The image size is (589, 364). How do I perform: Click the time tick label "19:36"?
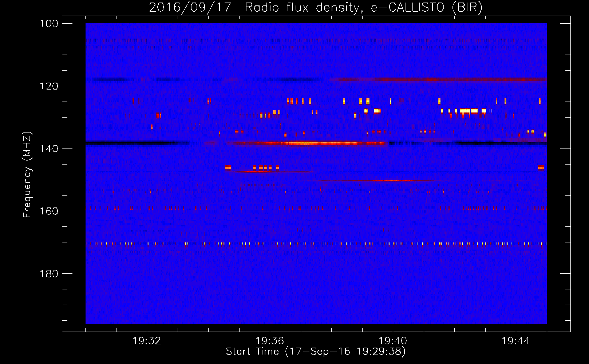270,341
